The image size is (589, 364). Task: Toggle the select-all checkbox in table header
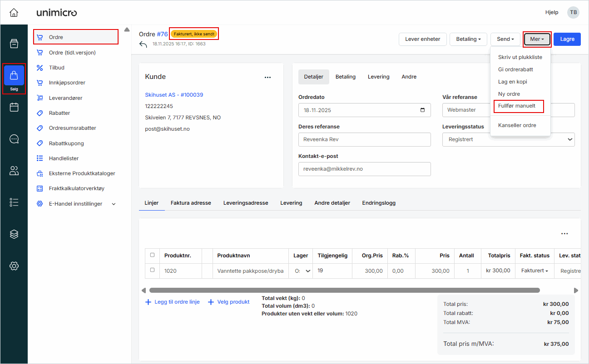[x=152, y=255]
